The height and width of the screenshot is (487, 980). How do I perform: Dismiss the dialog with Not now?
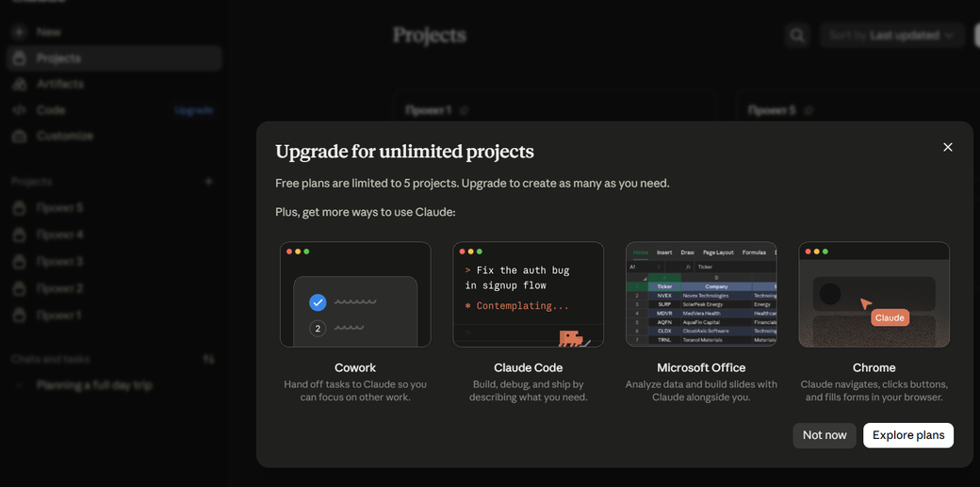coord(825,435)
